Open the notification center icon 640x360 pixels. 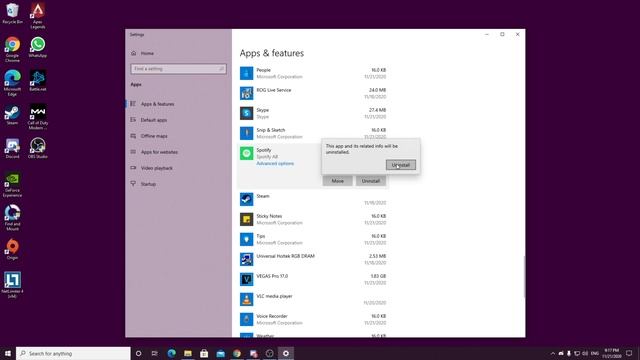point(629,353)
